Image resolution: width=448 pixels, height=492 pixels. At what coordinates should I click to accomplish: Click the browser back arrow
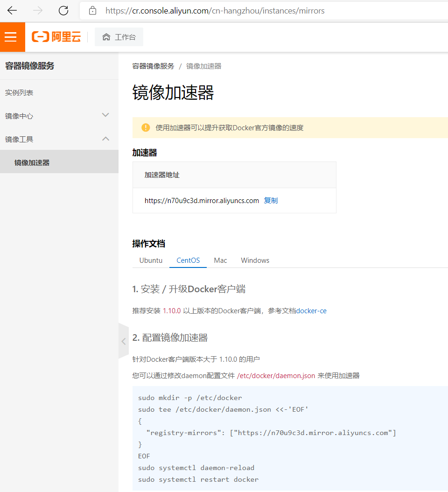(12, 10)
